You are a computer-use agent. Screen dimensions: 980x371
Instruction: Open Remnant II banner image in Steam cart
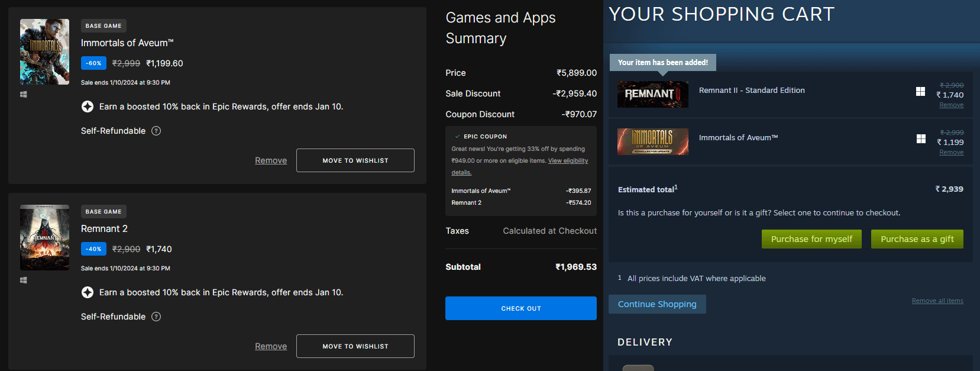[x=653, y=94]
